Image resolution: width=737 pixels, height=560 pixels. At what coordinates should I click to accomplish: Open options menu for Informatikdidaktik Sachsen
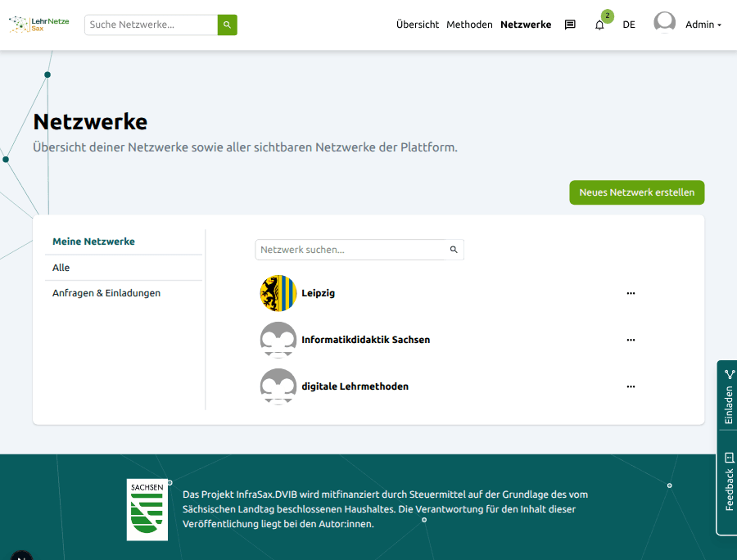click(631, 340)
